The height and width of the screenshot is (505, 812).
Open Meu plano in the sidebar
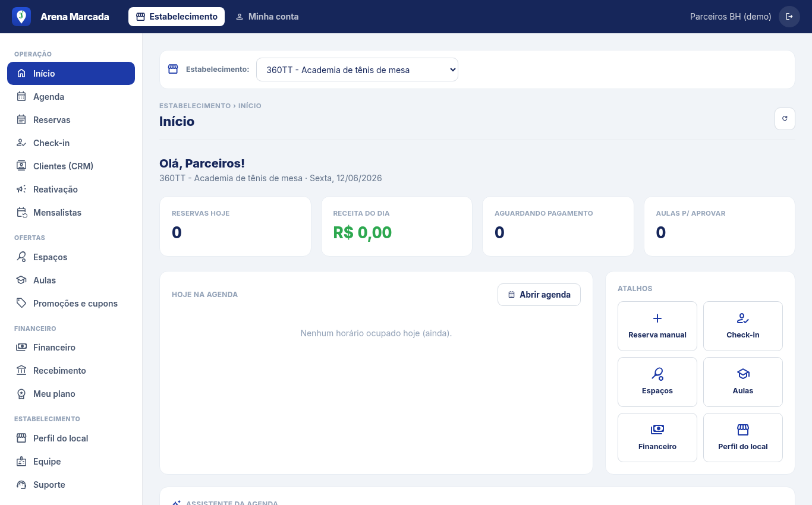(71, 394)
